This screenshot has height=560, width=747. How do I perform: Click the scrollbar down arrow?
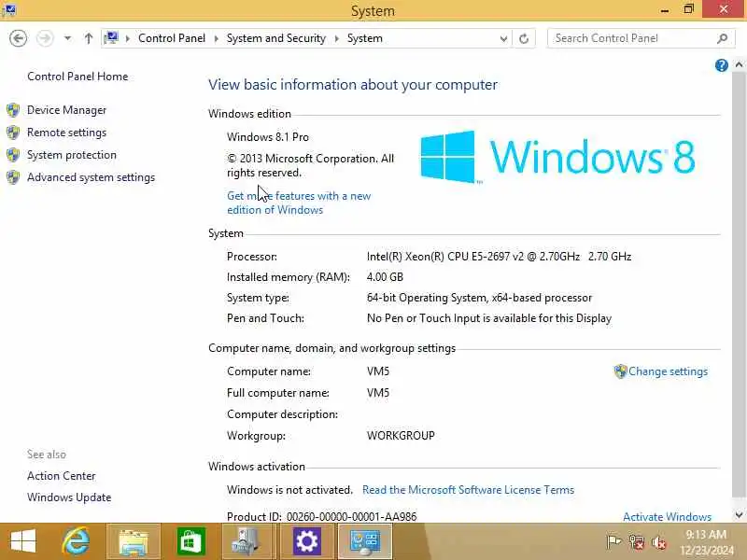pos(739,515)
